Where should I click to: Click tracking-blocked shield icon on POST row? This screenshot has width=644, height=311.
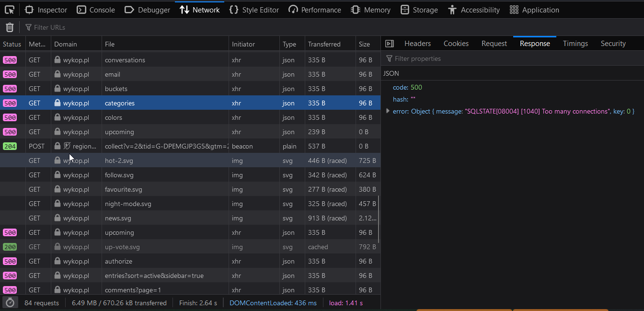click(67, 146)
